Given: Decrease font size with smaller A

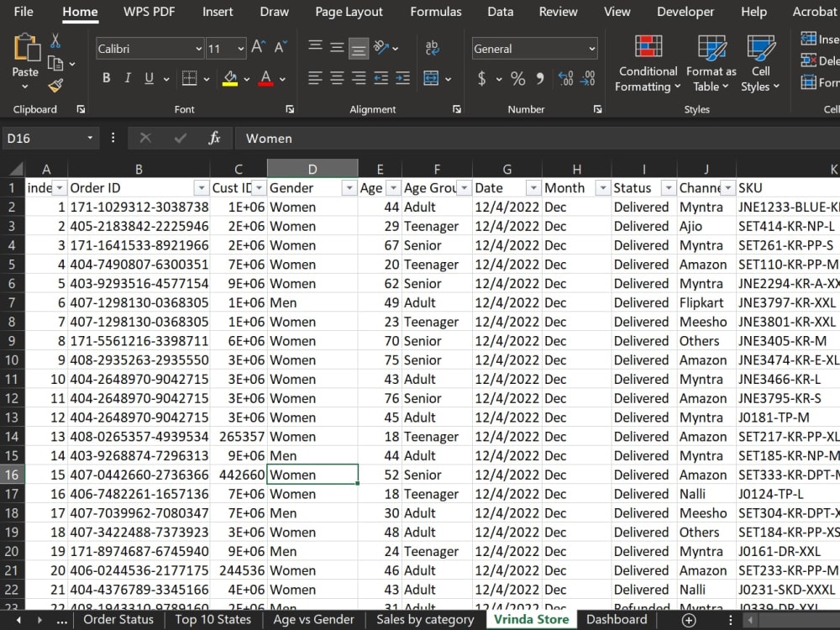Looking at the screenshot, I should pyautogui.click(x=281, y=47).
